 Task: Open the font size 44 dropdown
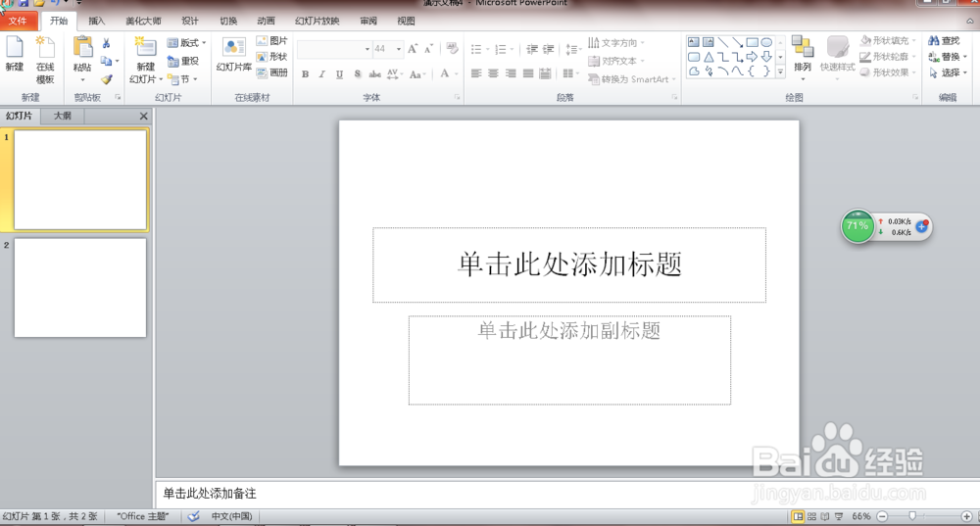click(x=399, y=49)
